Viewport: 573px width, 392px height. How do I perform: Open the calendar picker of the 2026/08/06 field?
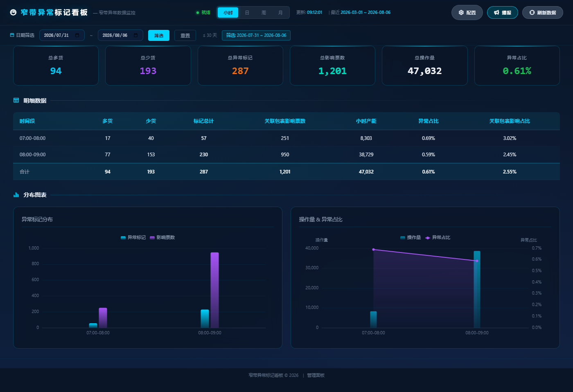tap(136, 35)
